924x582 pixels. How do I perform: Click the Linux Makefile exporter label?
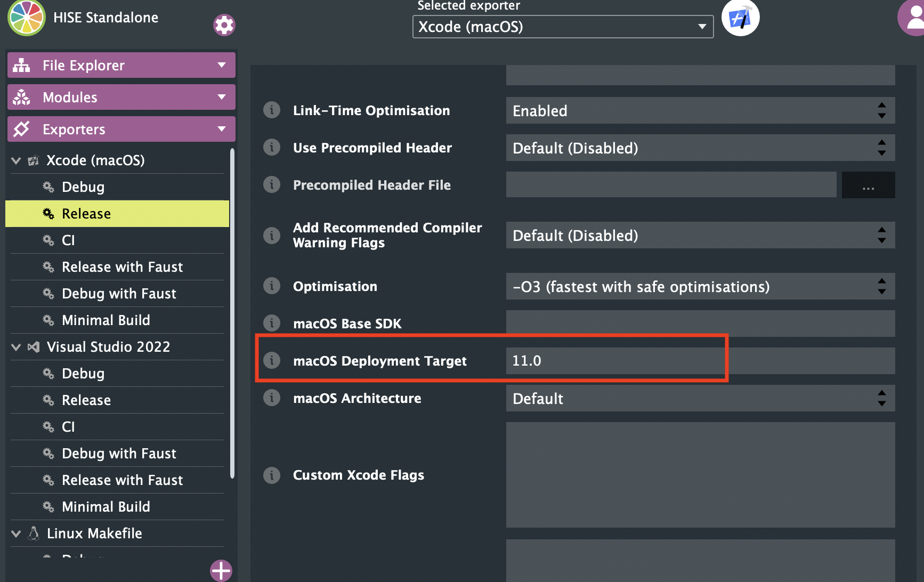(94, 533)
